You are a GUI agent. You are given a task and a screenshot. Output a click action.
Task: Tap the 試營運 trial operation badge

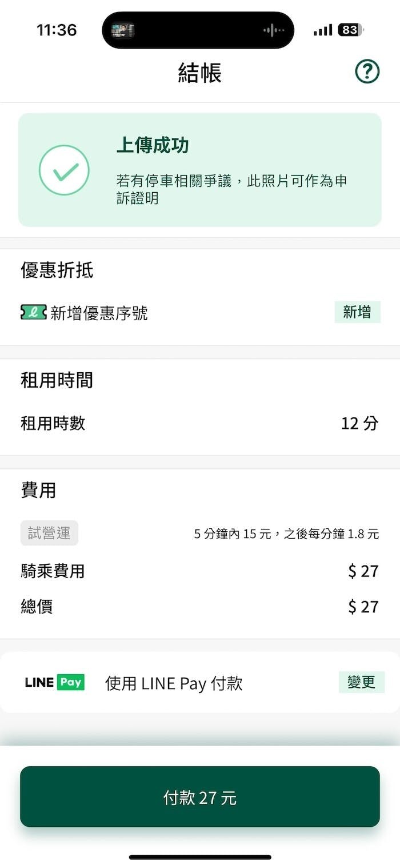click(49, 533)
